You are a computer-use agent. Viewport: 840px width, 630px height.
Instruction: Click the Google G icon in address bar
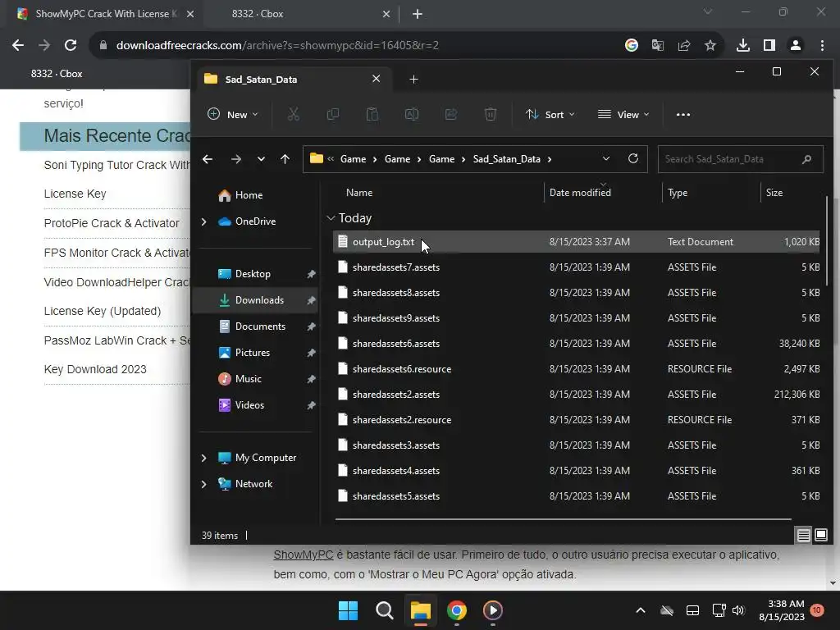(632, 46)
